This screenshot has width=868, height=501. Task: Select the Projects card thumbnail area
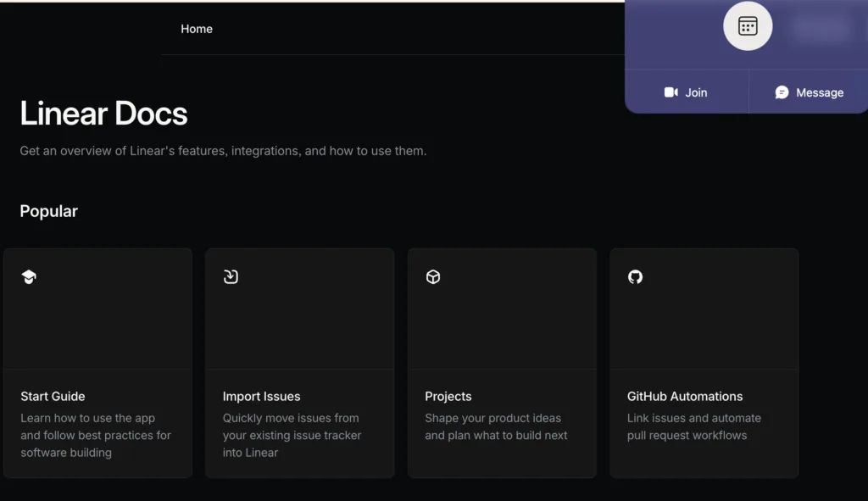[502, 308]
